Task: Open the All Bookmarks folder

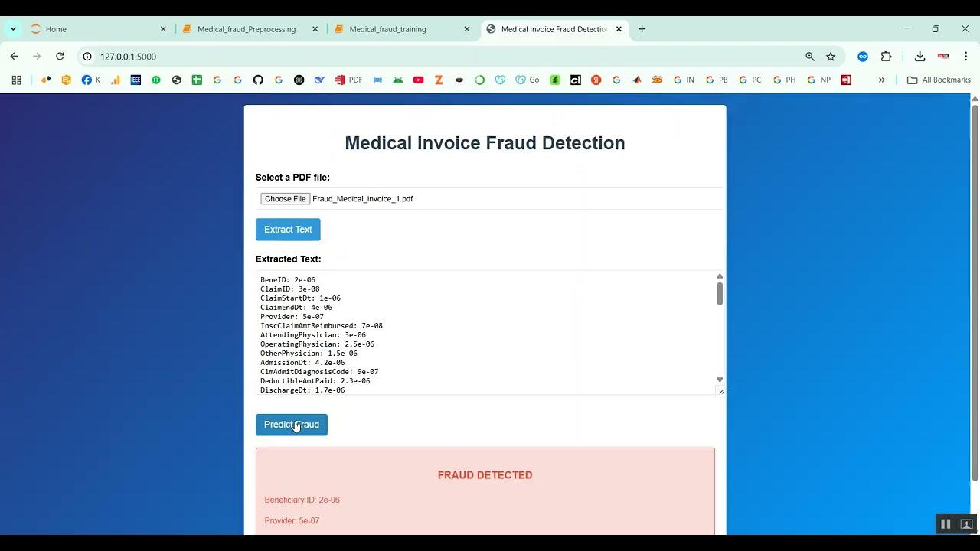Action: pyautogui.click(x=939, y=80)
